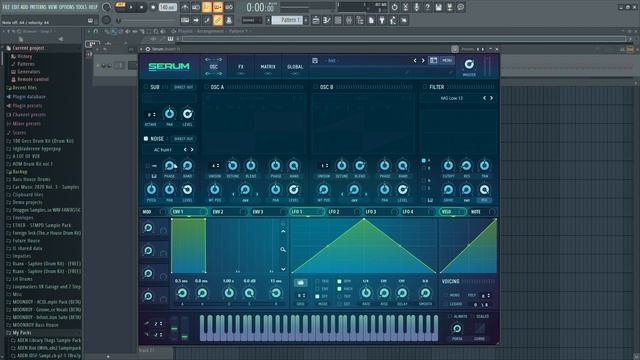The height and width of the screenshot is (360, 640).
Task: Enable the LEGATO voicing checkbox
Action: click(x=445, y=304)
